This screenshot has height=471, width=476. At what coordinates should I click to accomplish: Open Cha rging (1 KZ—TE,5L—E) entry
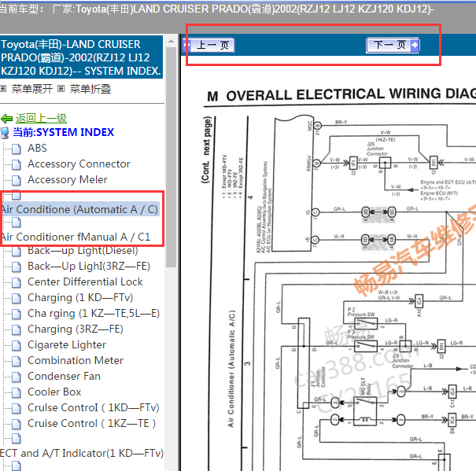(x=94, y=314)
